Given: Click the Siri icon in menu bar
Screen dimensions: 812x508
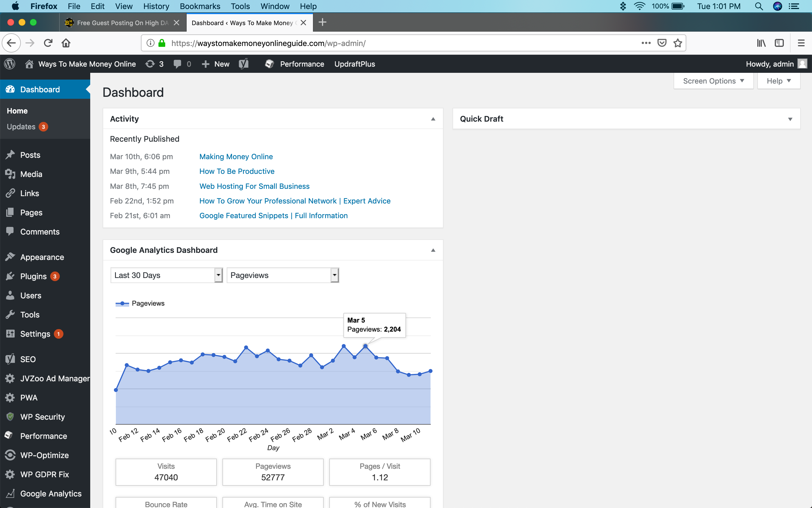Looking at the screenshot, I should pyautogui.click(x=777, y=6).
